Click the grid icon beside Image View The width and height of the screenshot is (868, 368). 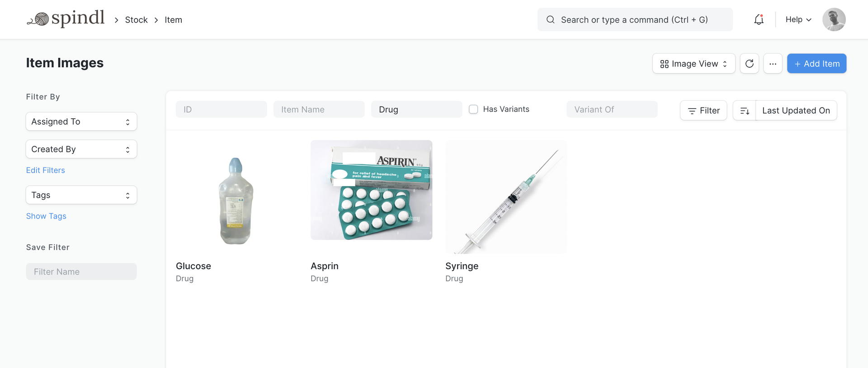(665, 64)
